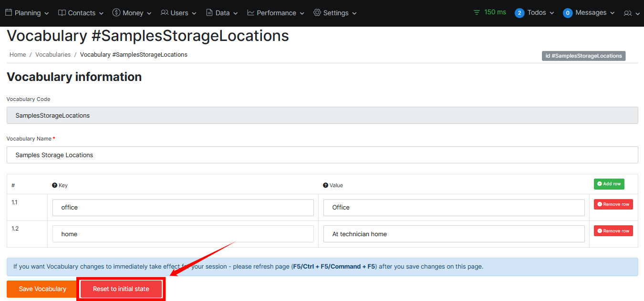Screen dimensions: 644x301
Task: Add a new row to the table
Action: 609,184
